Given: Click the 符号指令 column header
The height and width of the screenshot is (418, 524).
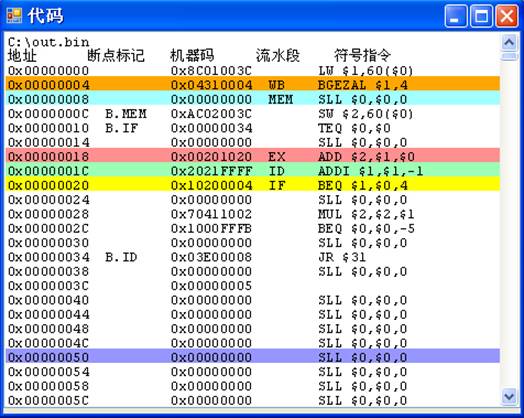Looking at the screenshot, I should [363, 56].
